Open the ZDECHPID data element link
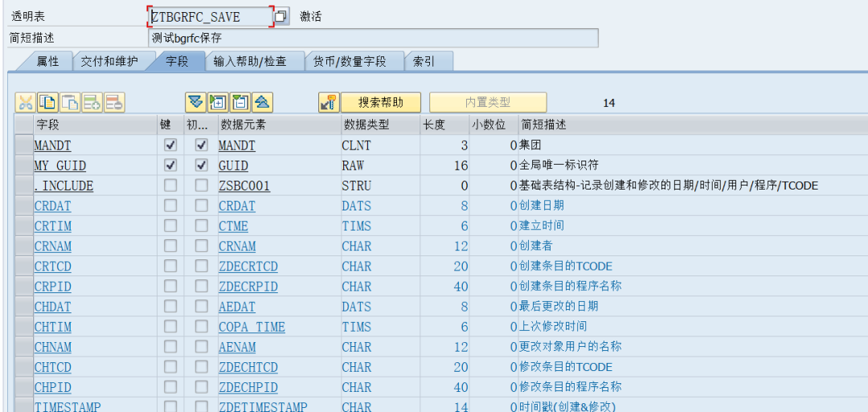This screenshot has height=412, width=868. [x=248, y=387]
